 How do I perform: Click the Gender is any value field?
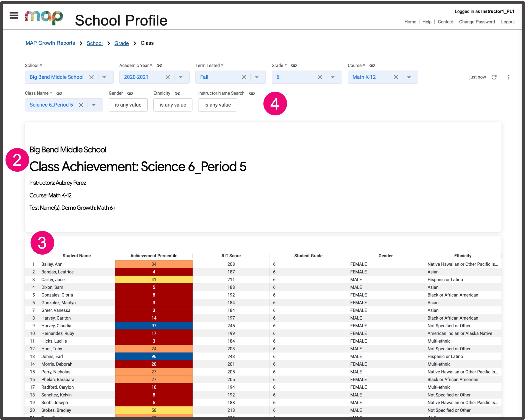coord(128,105)
